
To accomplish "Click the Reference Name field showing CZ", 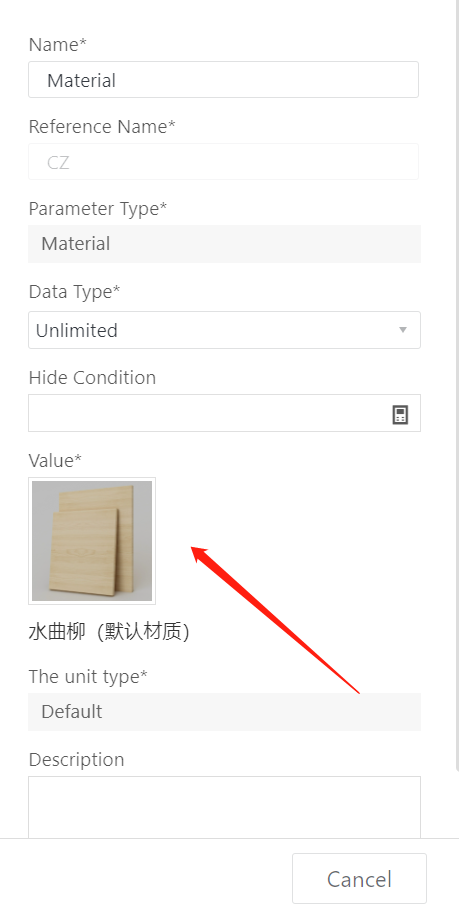I will 223,161.
